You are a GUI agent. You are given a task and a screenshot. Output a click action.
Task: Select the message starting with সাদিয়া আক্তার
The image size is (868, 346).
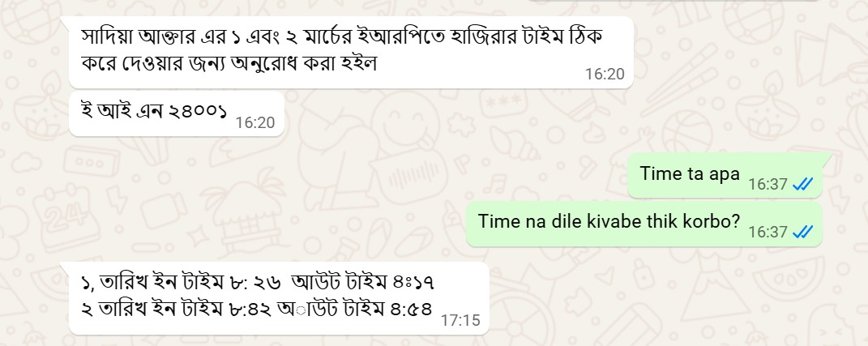coord(351,52)
